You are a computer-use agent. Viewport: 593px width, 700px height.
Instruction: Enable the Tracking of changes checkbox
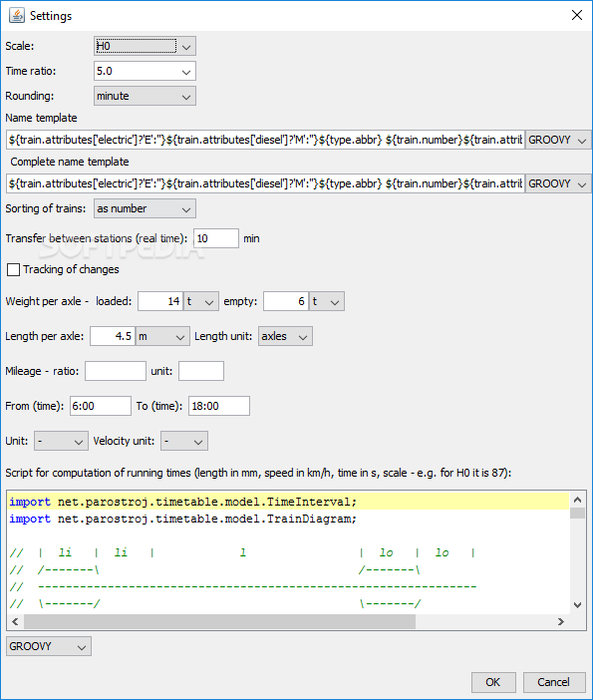coord(13,269)
